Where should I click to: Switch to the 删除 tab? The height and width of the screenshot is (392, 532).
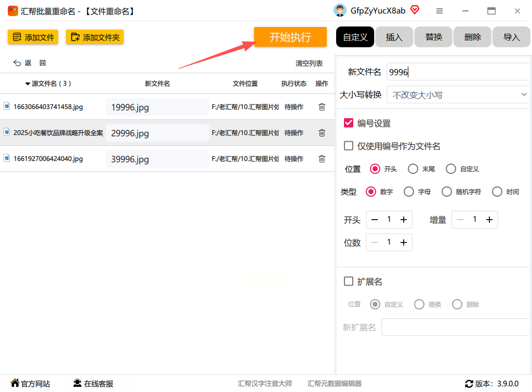point(472,37)
